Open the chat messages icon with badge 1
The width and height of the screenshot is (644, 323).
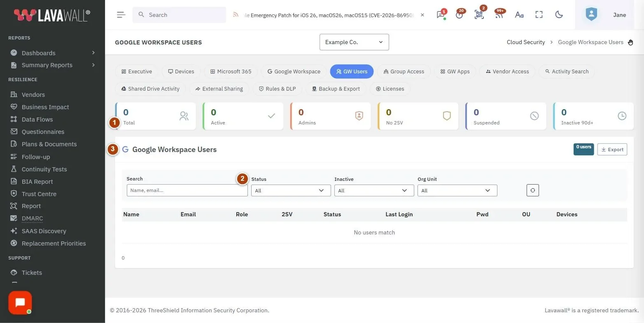441,15
